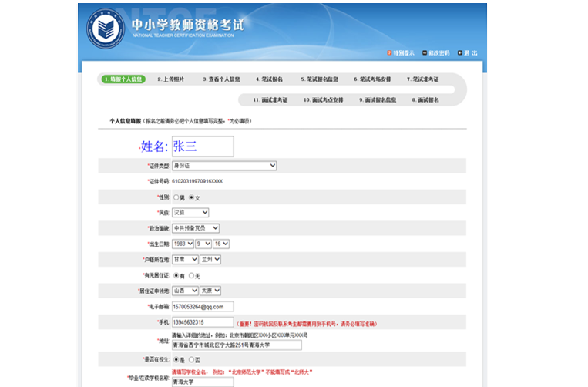Open the 证件类型 dropdown
Image resolution: width=588 pixels, height=387 pixels.
coord(223,166)
